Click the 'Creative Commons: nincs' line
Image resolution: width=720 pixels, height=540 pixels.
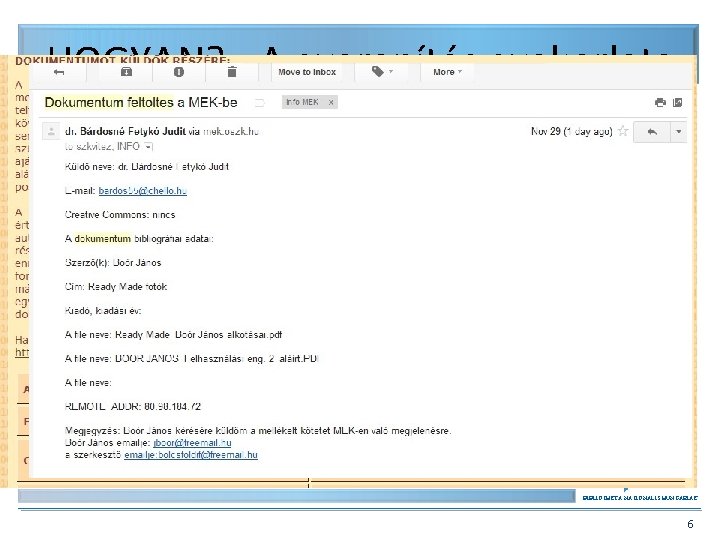(120, 214)
